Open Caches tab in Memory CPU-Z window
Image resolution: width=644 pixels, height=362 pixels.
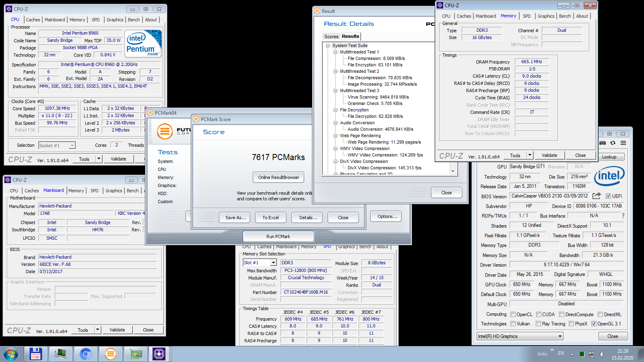click(464, 16)
